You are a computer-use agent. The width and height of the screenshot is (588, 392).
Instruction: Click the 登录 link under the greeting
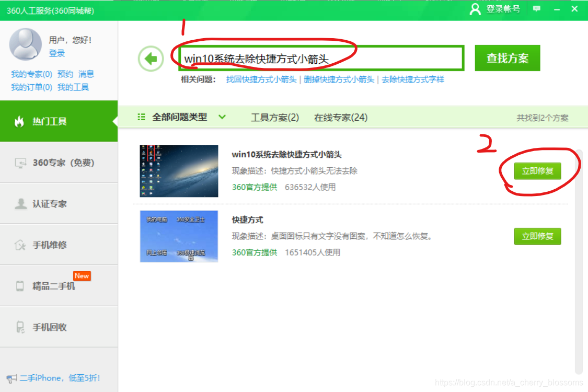pyautogui.click(x=57, y=53)
